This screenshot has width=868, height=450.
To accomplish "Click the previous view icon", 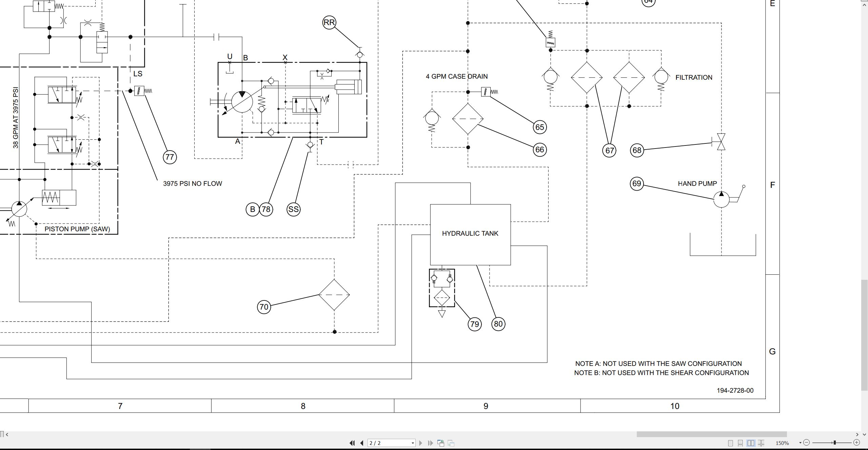I will click(441, 443).
